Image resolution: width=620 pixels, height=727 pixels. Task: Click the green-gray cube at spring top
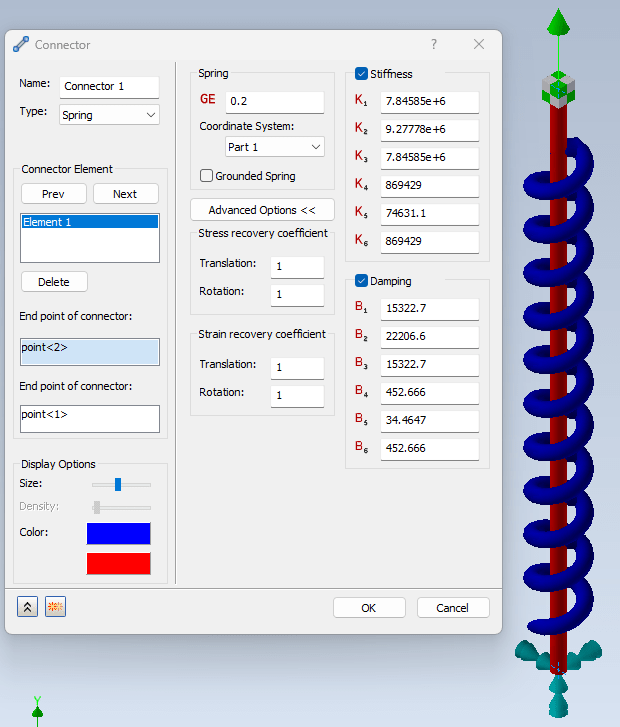point(559,88)
